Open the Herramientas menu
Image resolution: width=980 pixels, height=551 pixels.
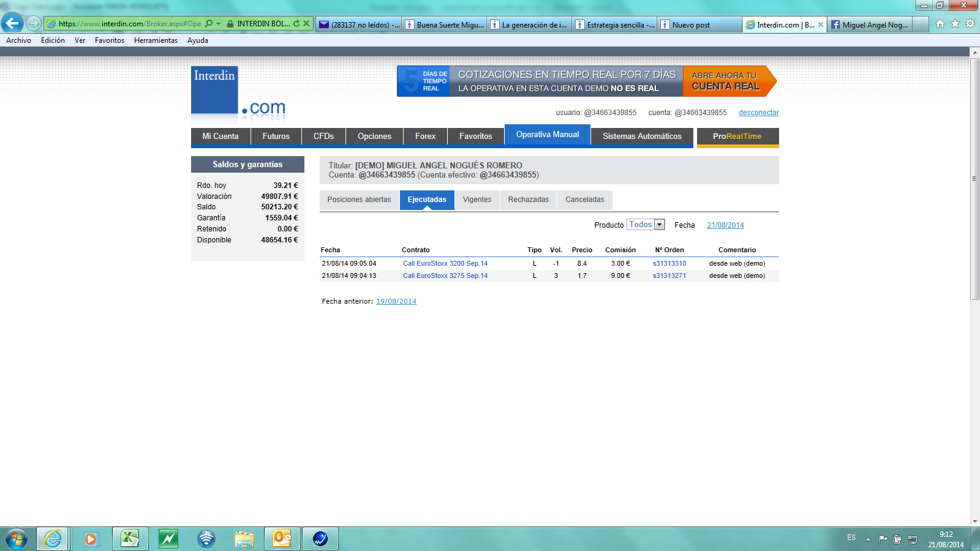coord(156,40)
